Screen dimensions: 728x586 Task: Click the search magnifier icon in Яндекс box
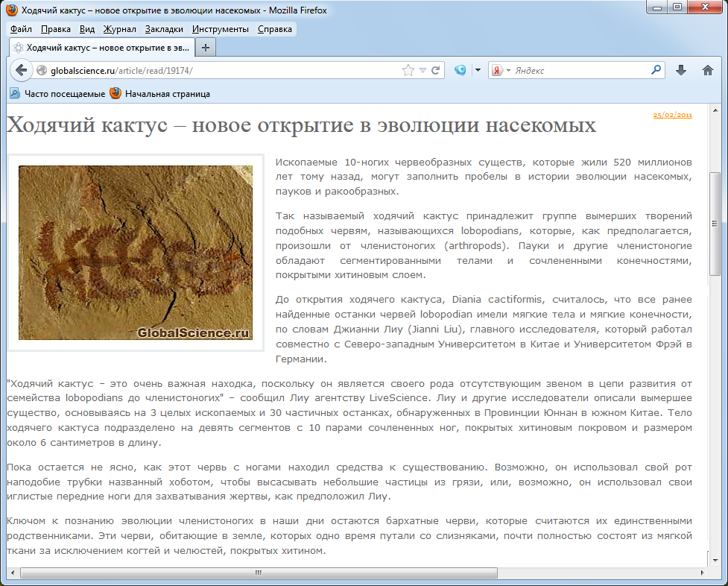(656, 70)
